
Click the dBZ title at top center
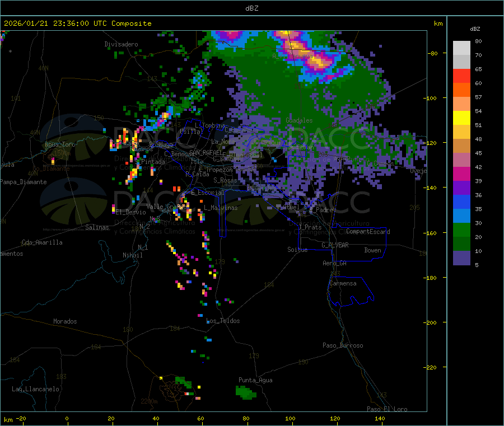point(251,8)
